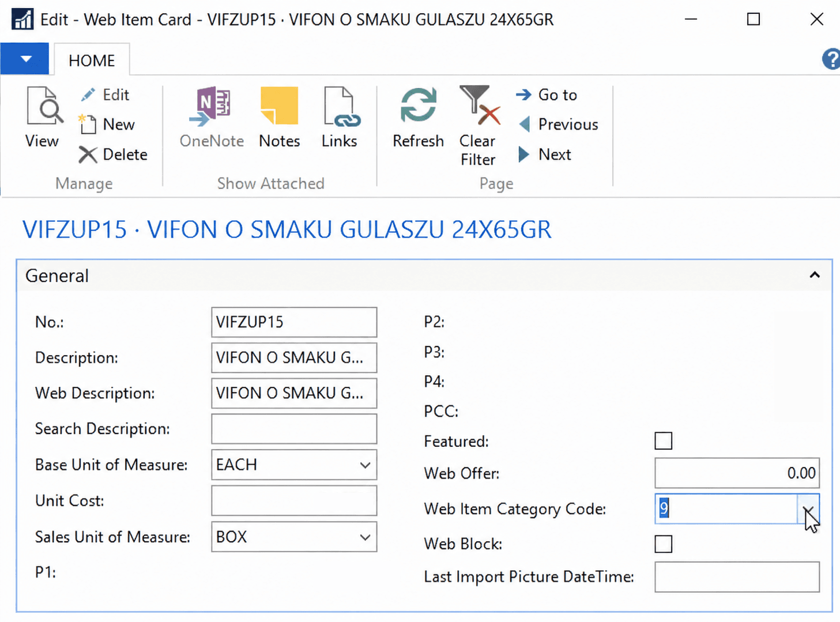This screenshot has height=622, width=840.
Task: Click the 'P1:' label
Action: pyautogui.click(x=46, y=572)
